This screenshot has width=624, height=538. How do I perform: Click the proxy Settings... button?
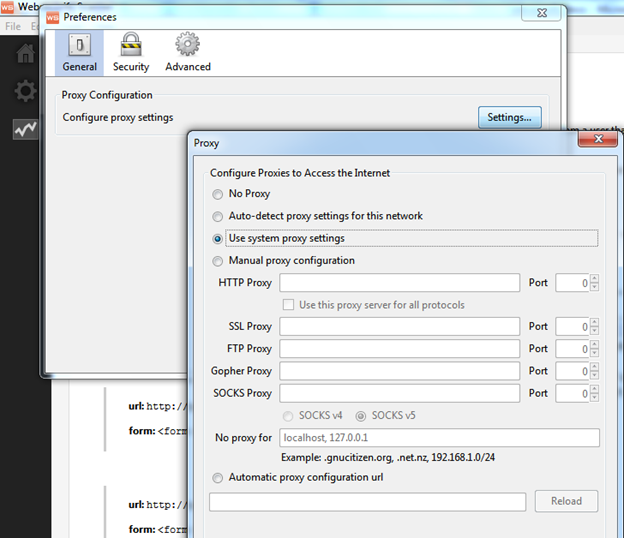pyautogui.click(x=509, y=118)
